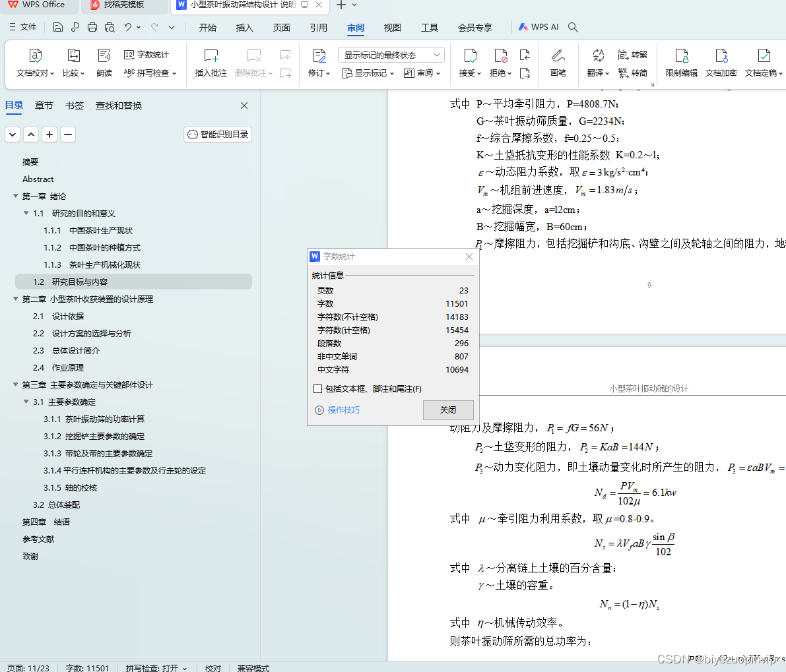Image resolution: width=786 pixels, height=672 pixels.
Task: Click 拼写检查 spell check
Action: pos(150,73)
